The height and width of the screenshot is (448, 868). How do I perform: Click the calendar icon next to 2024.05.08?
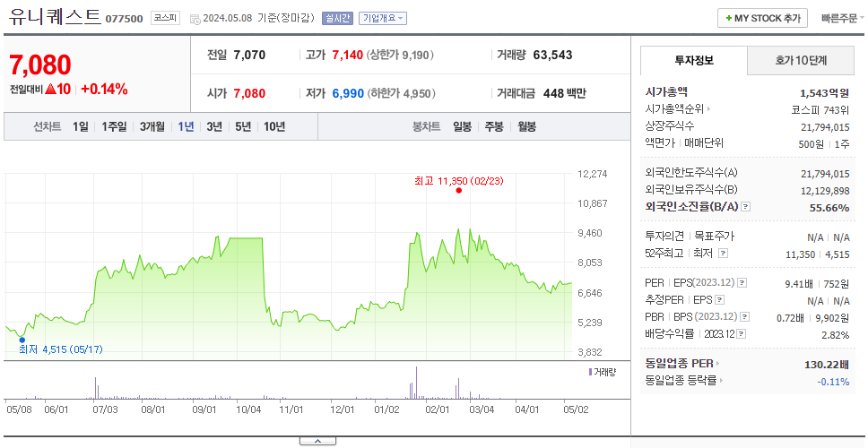[195, 19]
